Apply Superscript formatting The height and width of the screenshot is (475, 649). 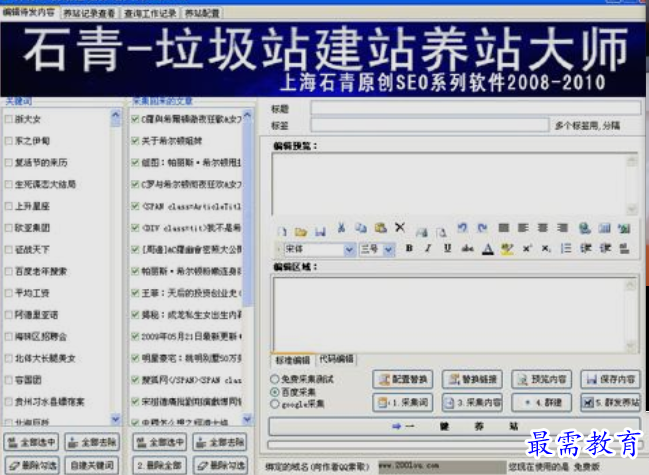point(526,248)
